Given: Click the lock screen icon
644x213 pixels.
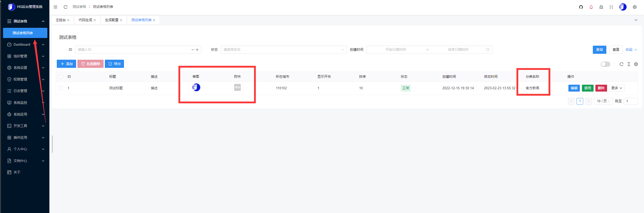Looking at the screenshot, I should point(601,7).
